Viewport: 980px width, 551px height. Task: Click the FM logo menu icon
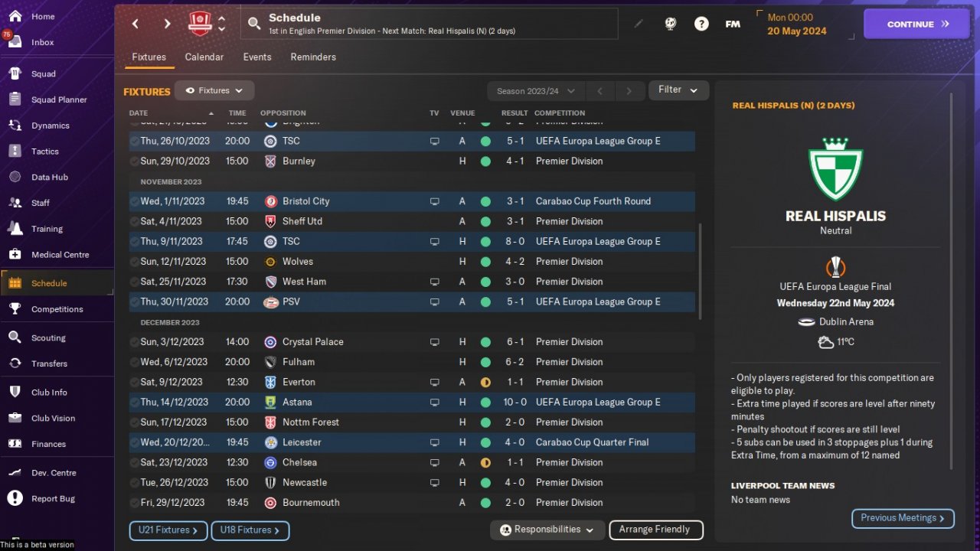click(733, 24)
